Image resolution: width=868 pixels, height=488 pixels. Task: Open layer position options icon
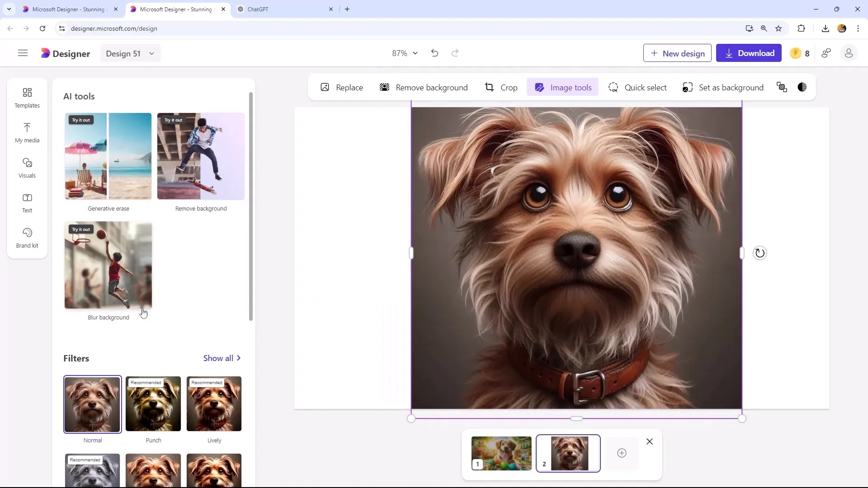pyautogui.click(x=782, y=87)
